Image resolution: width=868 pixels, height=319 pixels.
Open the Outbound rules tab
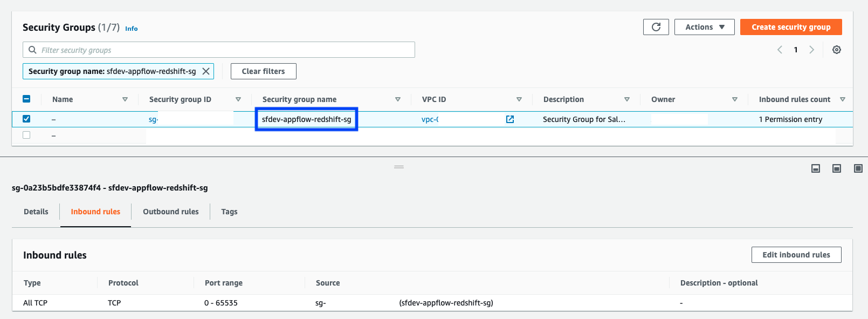(171, 212)
